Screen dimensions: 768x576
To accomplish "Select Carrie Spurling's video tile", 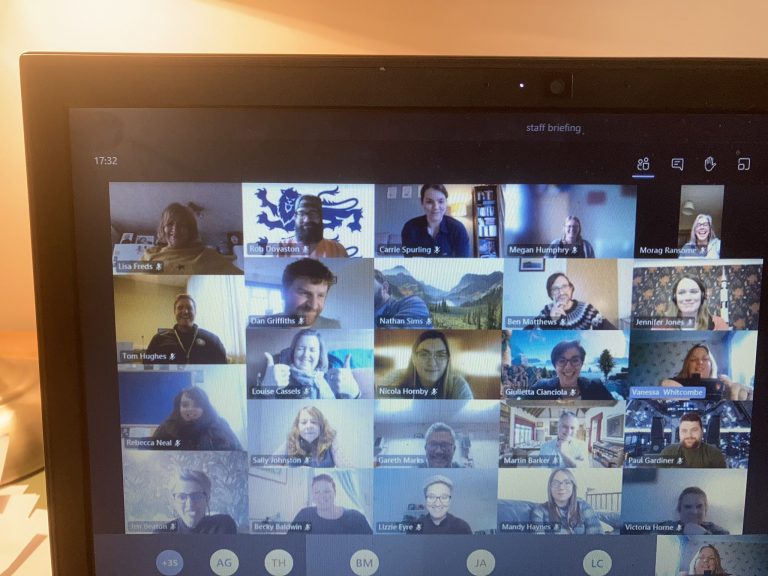I will click(x=440, y=221).
